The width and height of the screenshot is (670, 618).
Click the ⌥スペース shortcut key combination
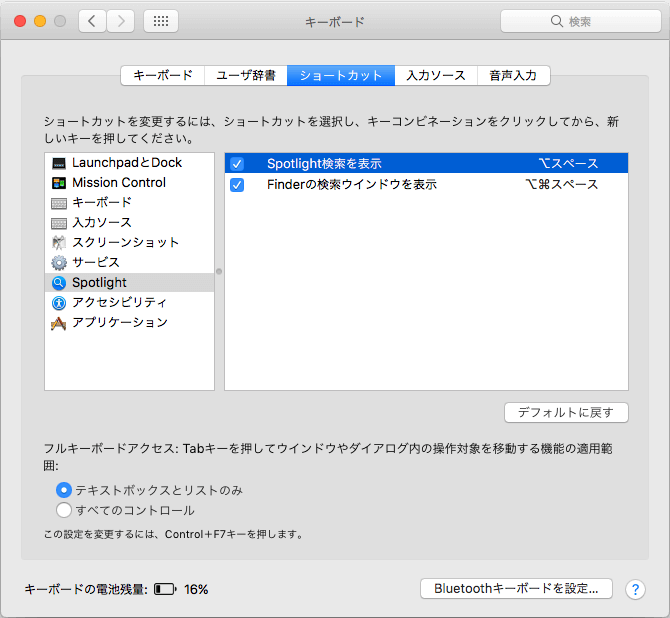(x=568, y=164)
